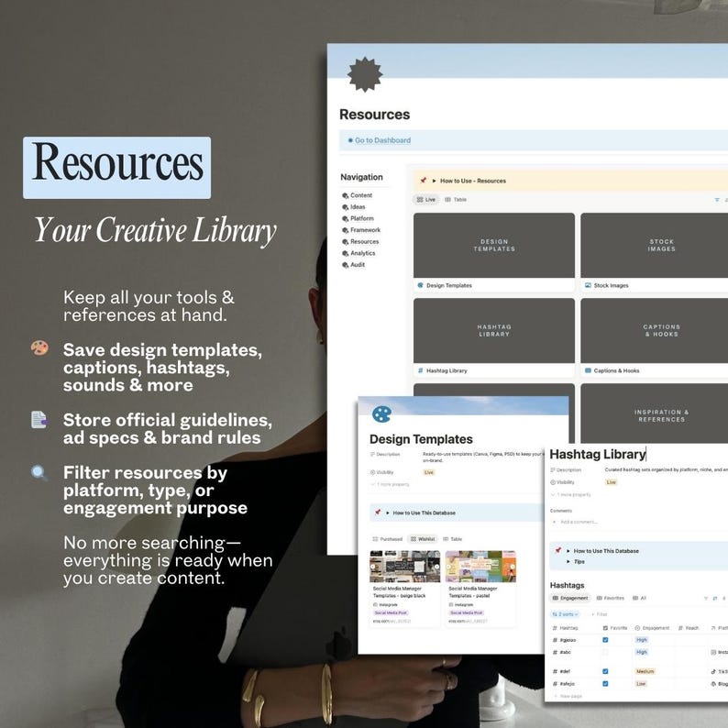This screenshot has width=728, height=728.
Task: Click the Favorite column header
Action: 614,628
